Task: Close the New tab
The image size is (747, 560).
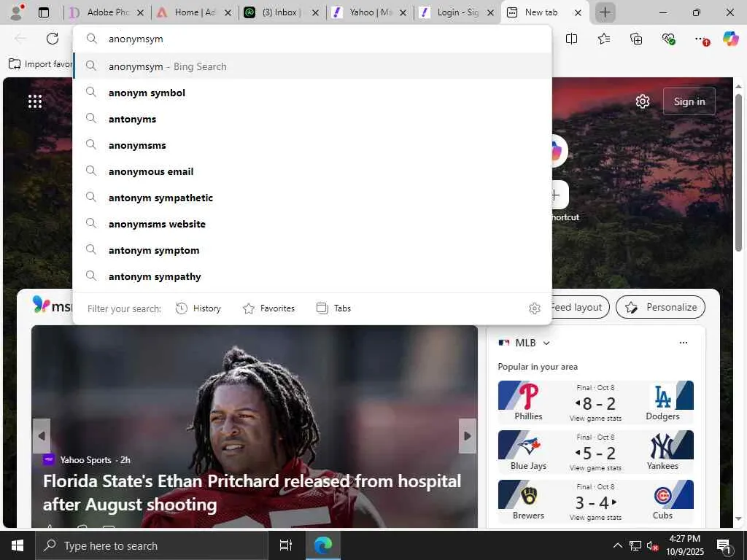Action: [x=578, y=13]
